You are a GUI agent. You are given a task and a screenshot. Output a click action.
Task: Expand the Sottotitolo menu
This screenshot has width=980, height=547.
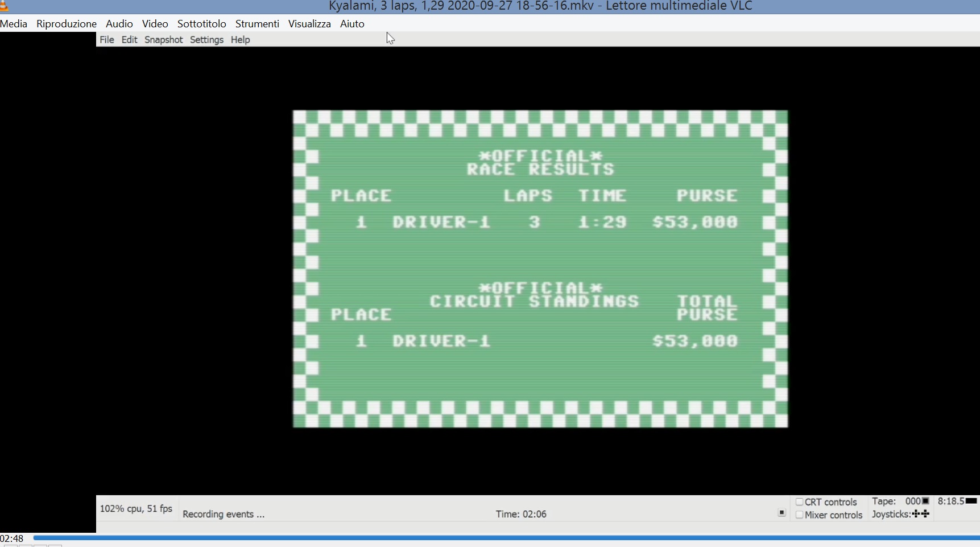201,24
